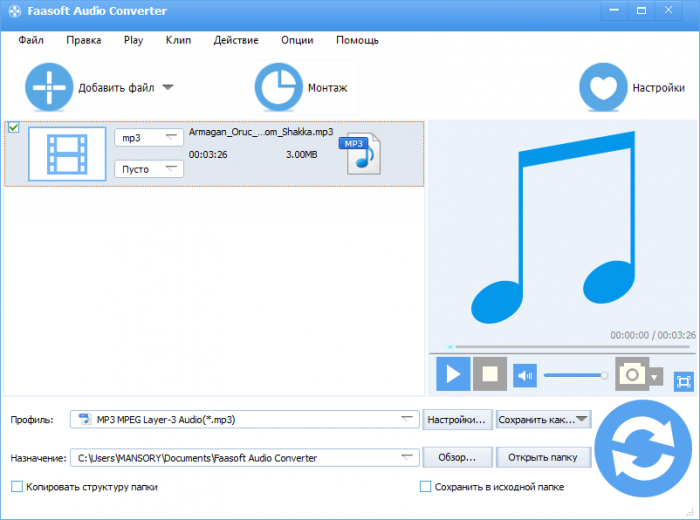Expand the mp3 format dropdown in file row
Image resolution: width=700 pixels, height=520 pixels.
[x=149, y=137]
